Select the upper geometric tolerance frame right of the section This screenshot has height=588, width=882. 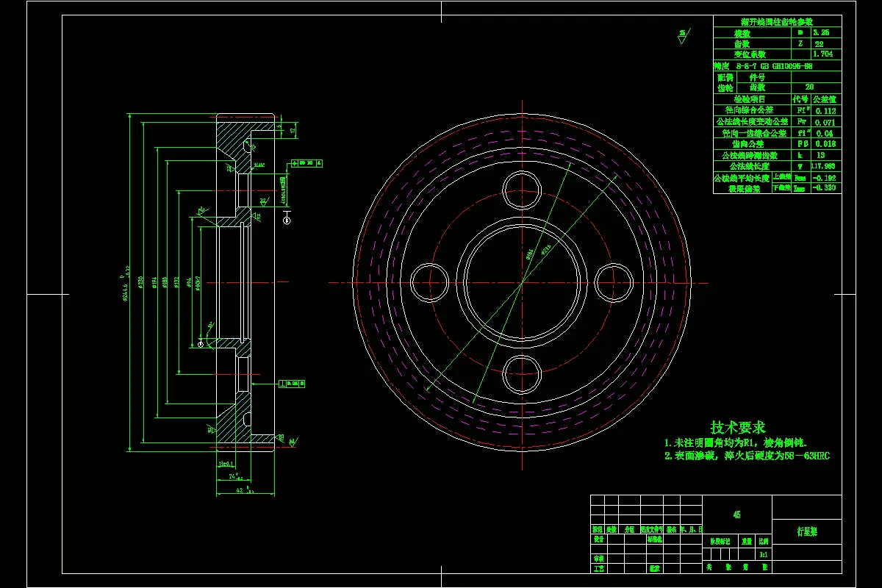click(x=308, y=162)
